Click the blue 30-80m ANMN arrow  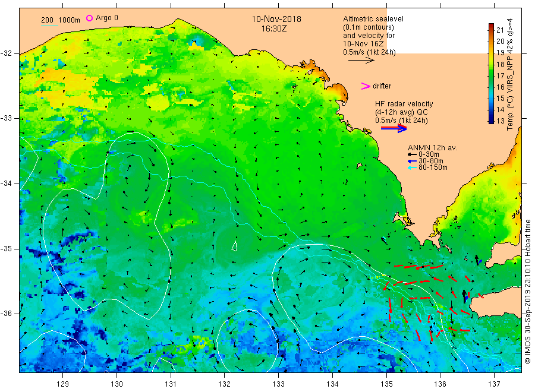point(412,161)
